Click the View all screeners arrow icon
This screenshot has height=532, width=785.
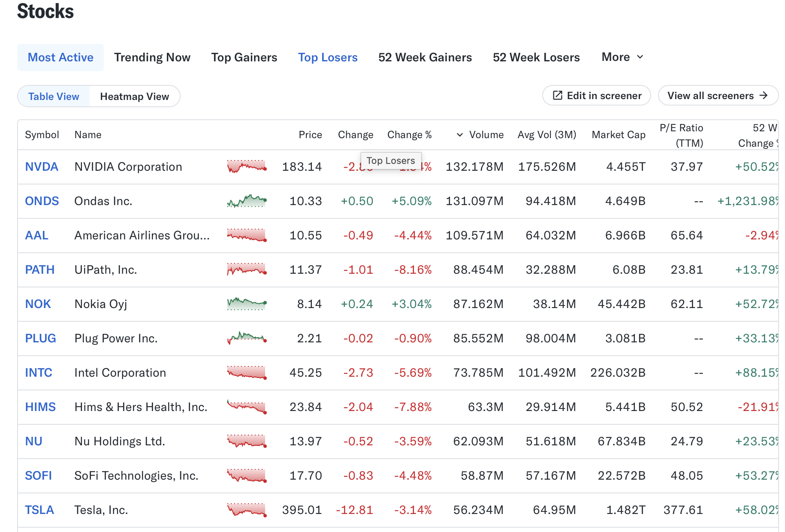764,95
